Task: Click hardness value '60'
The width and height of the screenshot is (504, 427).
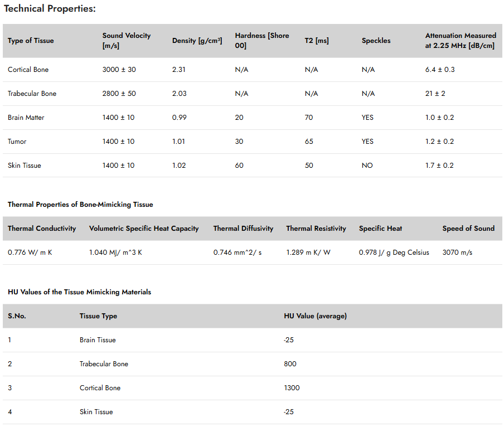Action: click(239, 166)
